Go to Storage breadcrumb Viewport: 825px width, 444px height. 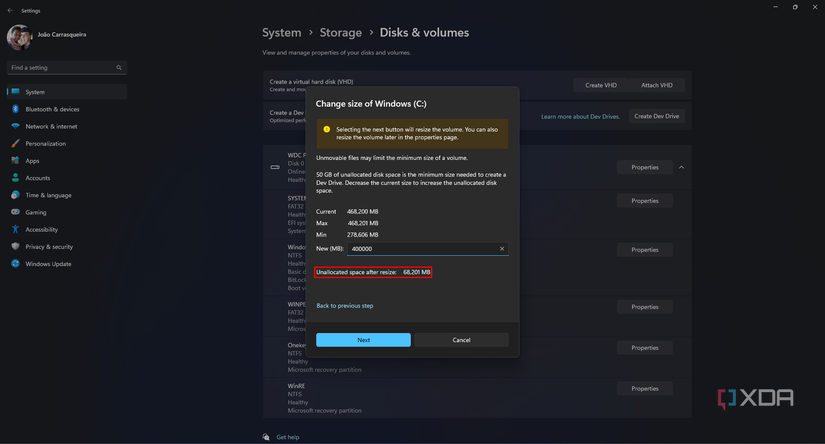(x=340, y=33)
